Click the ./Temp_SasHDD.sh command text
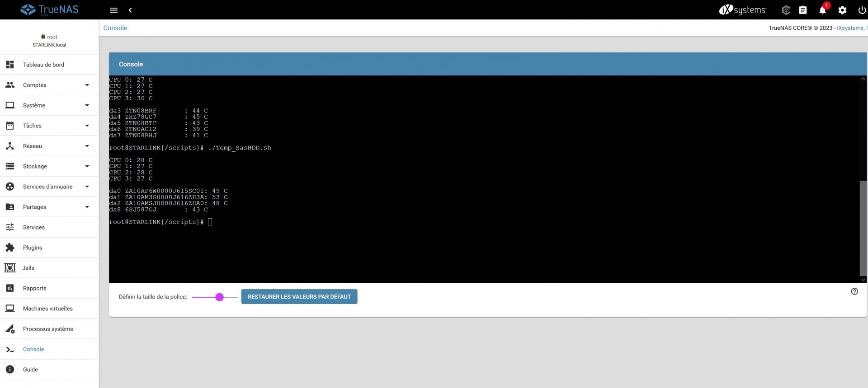868x388 pixels. 240,148
